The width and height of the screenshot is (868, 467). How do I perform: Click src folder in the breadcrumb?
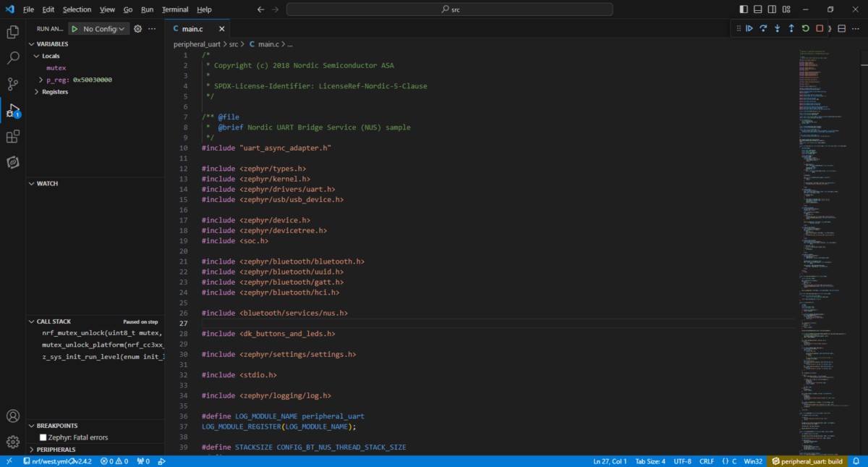point(234,44)
